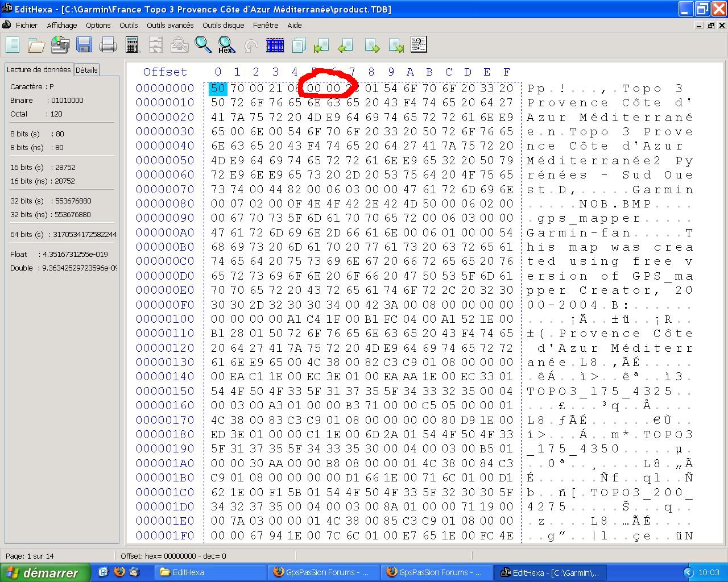Click the Offset column header
This screenshot has width=728, height=582.
click(165, 72)
